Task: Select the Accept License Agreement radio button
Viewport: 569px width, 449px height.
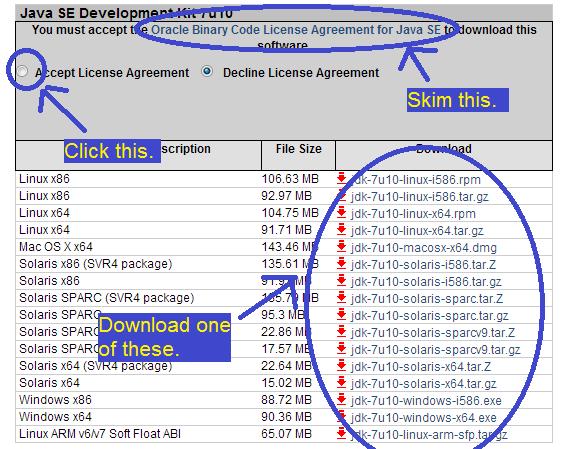Action: (22, 71)
